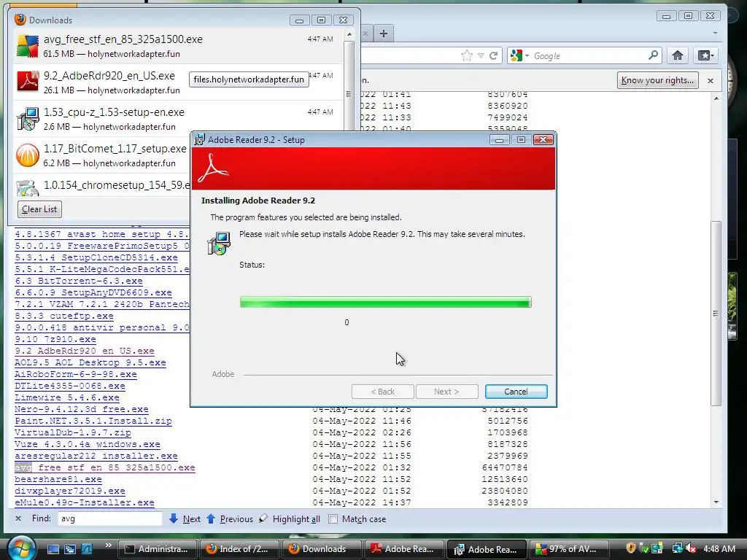Click the volume muted tray icon
747x560 pixels.
click(691, 548)
